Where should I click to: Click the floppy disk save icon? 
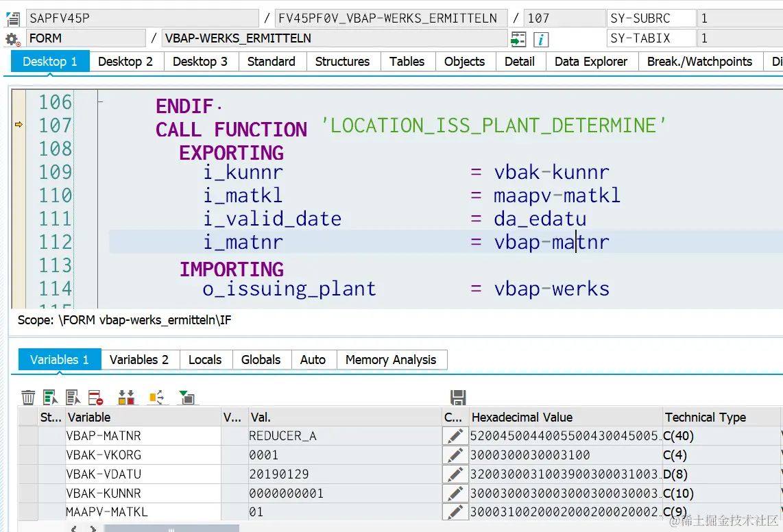[458, 398]
